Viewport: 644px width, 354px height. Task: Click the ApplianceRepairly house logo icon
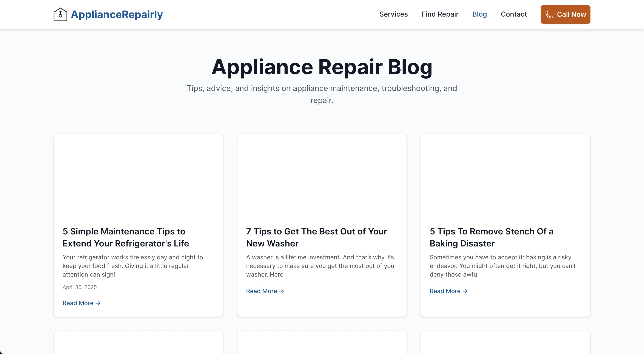[60, 14]
